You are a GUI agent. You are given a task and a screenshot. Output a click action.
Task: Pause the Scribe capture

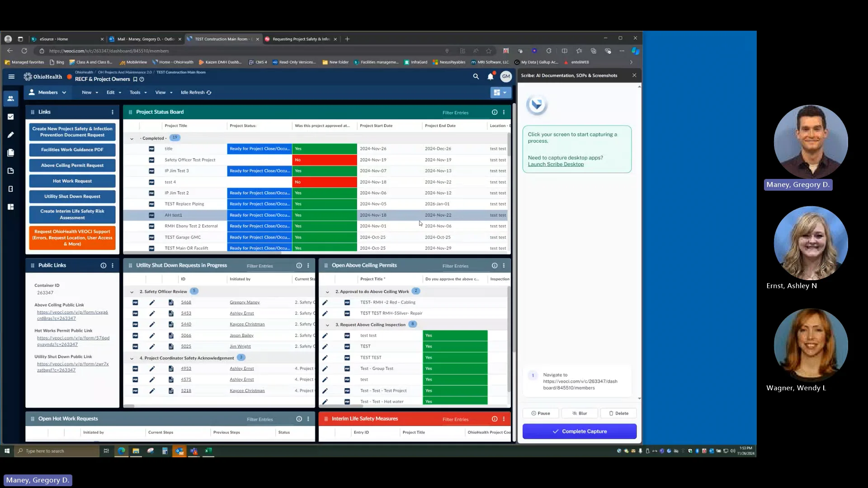point(541,413)
